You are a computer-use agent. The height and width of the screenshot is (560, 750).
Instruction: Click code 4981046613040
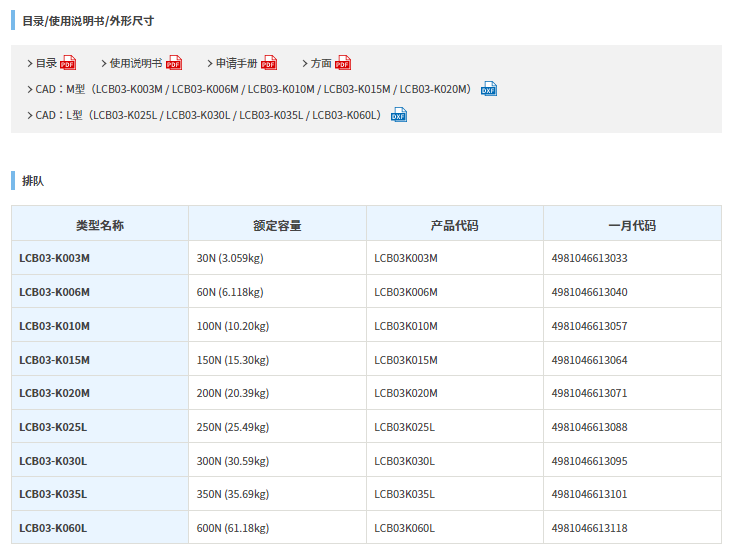coord(589,292)
